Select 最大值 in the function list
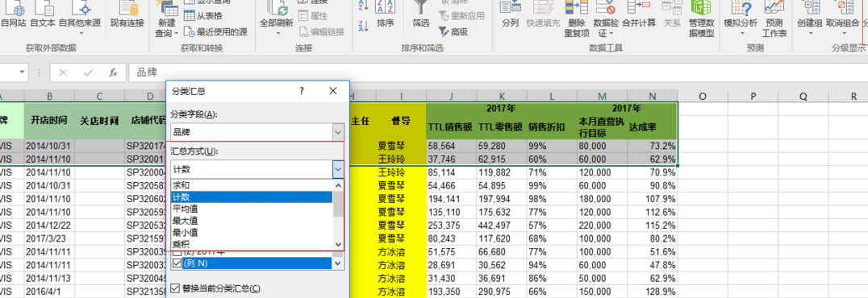The image size is (868, 298). [x=252, y=220]
